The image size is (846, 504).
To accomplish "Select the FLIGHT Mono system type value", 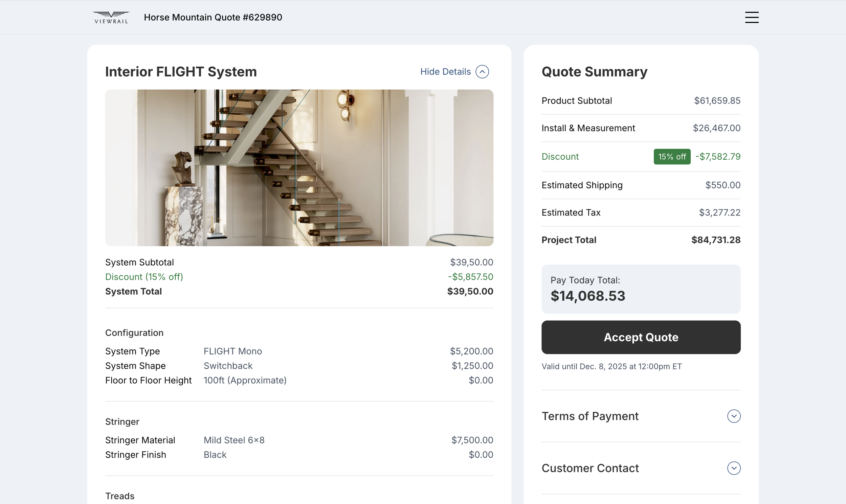I will point(233,351).
